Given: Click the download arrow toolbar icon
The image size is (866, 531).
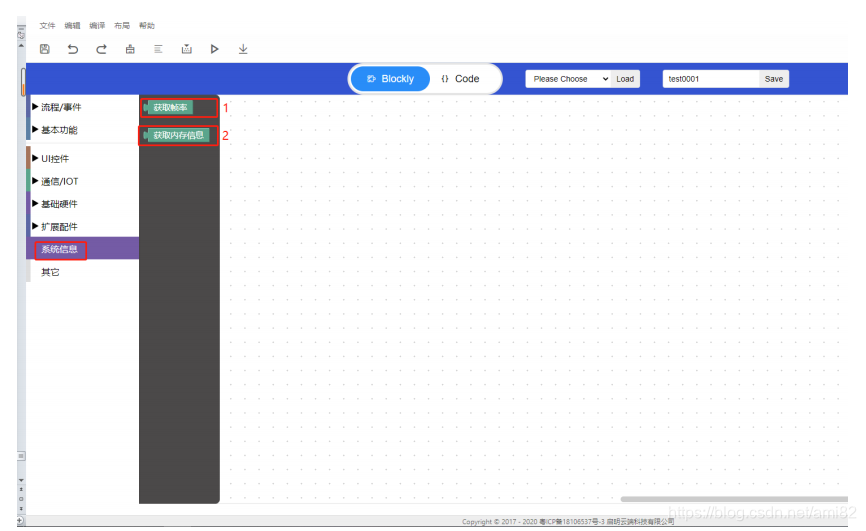Looking at the screenshot, I should [243, 49].
